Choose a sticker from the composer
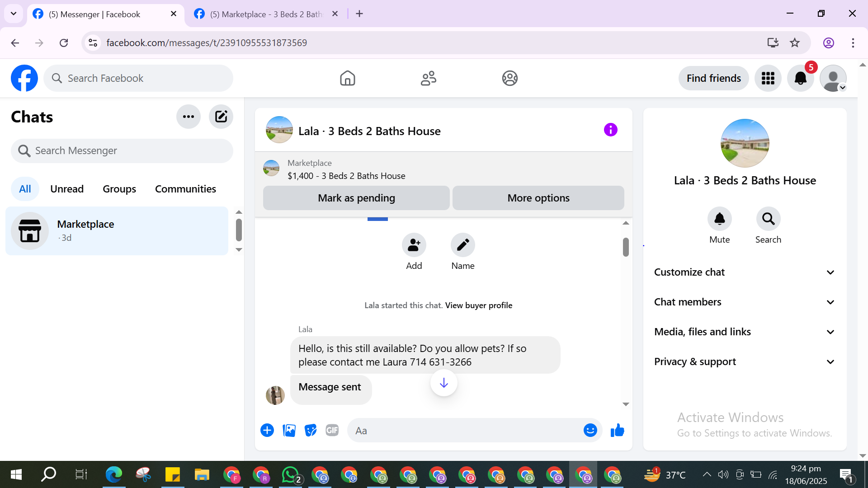The image size is (868, 488). (x=311, y=430)
